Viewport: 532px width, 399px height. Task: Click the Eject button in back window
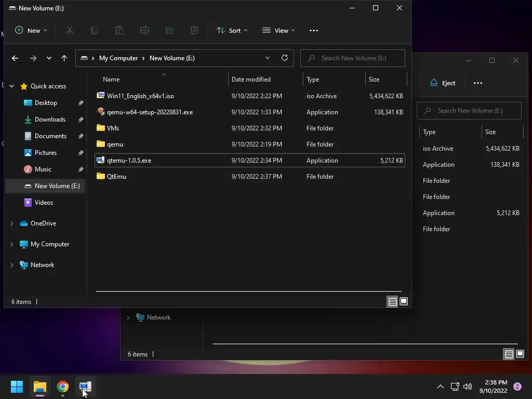point(443,83)
